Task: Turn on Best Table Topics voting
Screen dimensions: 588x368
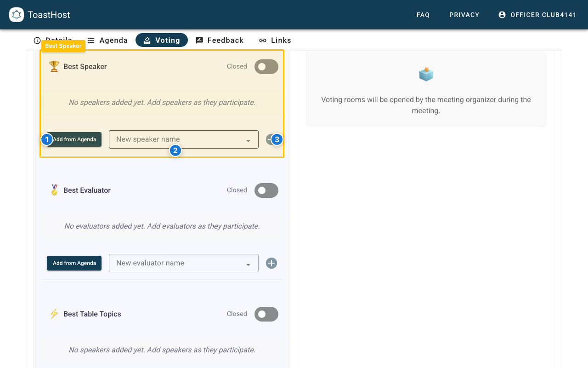Action: point(266,314)
